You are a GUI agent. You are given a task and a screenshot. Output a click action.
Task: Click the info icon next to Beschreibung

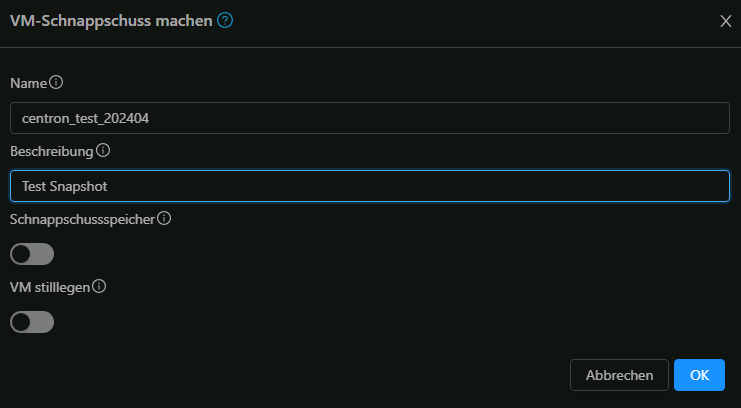(102, 151)
